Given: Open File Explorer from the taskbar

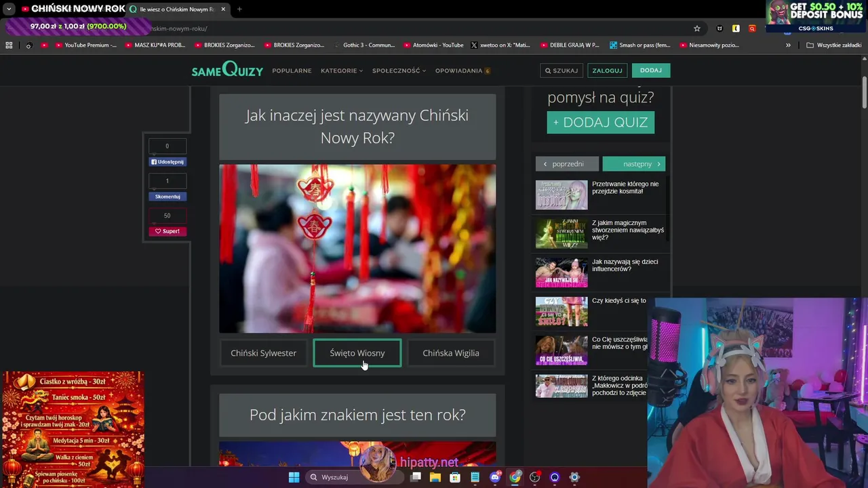Looking at the screenshot, I should click(x=435, y=477).
